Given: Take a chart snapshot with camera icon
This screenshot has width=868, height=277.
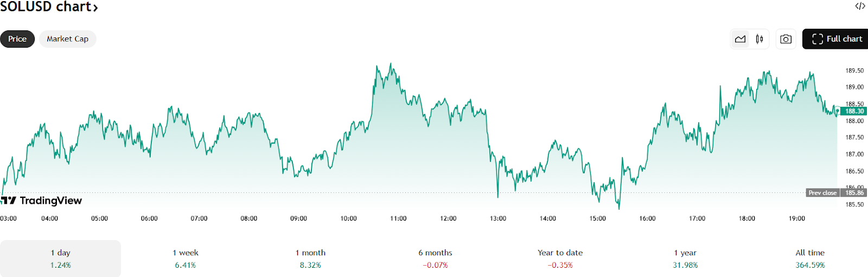Looking at the screenshot, I should click(x=786, y=39).
